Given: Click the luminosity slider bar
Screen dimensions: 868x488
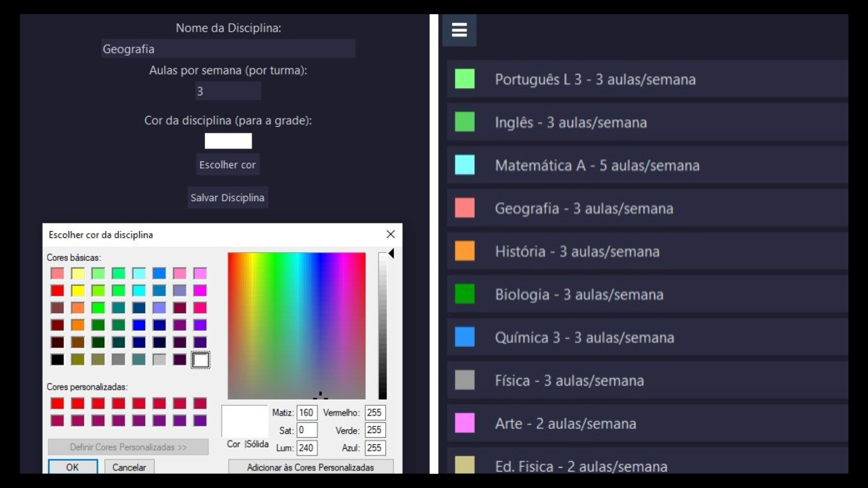Looking at the screenshot, I should point(382,325).
